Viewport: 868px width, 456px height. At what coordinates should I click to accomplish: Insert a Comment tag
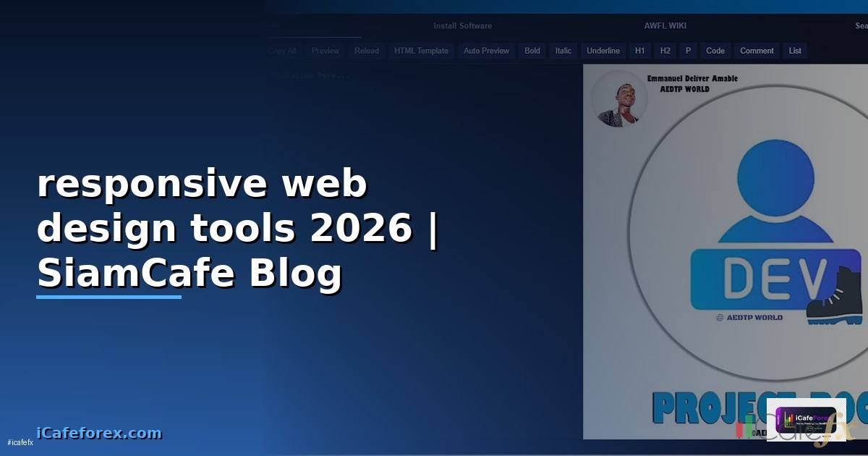[x=757, y=51]
